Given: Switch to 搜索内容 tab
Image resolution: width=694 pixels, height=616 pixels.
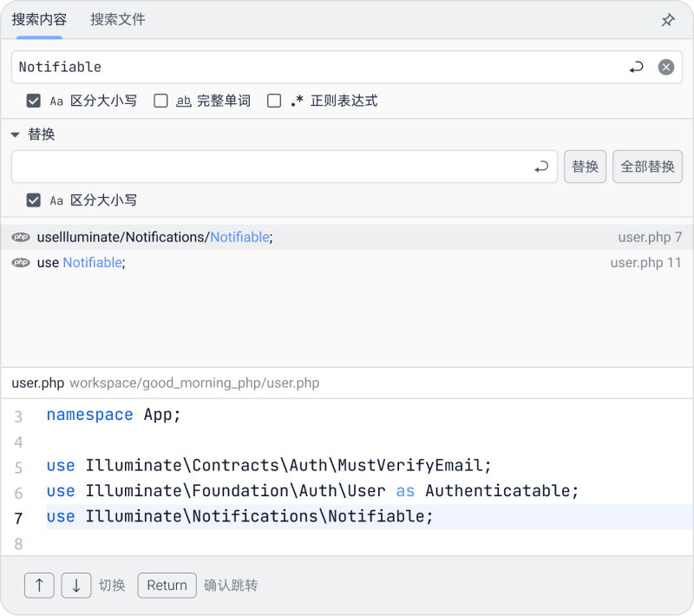Looking at the screenshot, I should click(39, 19).
